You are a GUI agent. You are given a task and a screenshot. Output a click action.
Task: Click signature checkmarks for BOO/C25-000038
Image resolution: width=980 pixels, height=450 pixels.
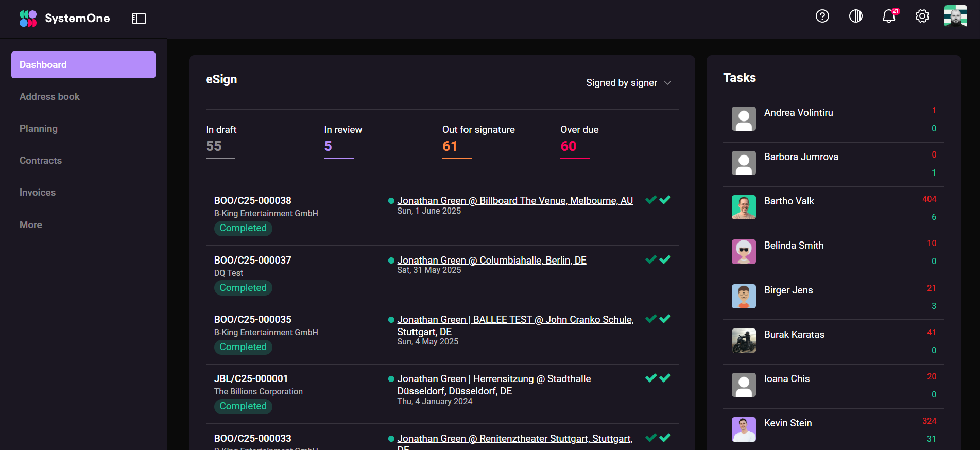pyautogui.click(x=658, y=200)
